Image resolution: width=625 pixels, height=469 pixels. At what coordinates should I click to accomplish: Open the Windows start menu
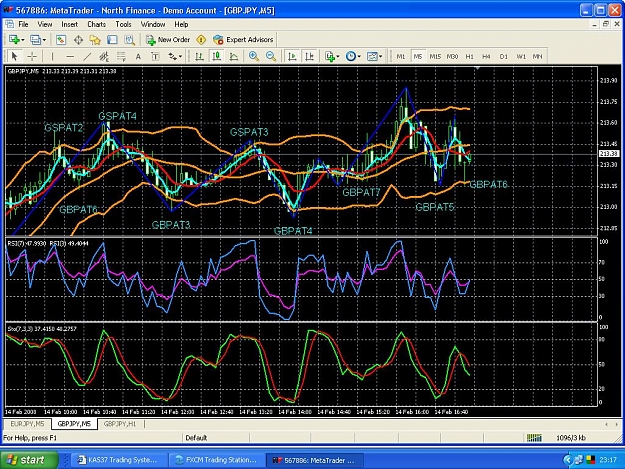pos(29,460)
